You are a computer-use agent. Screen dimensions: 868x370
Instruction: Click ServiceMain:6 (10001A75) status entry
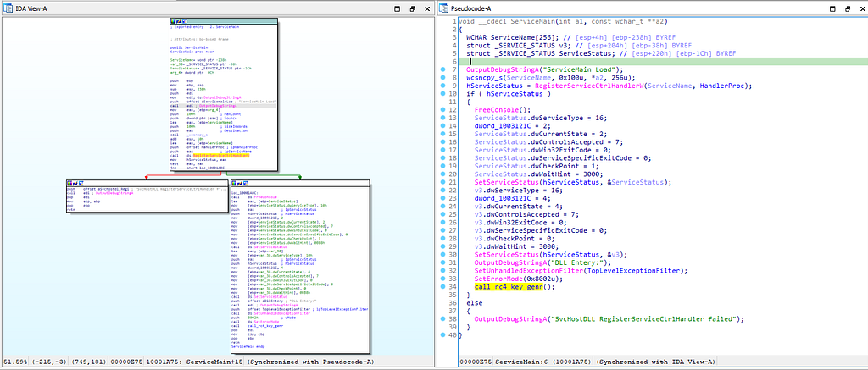coord(542,362)
